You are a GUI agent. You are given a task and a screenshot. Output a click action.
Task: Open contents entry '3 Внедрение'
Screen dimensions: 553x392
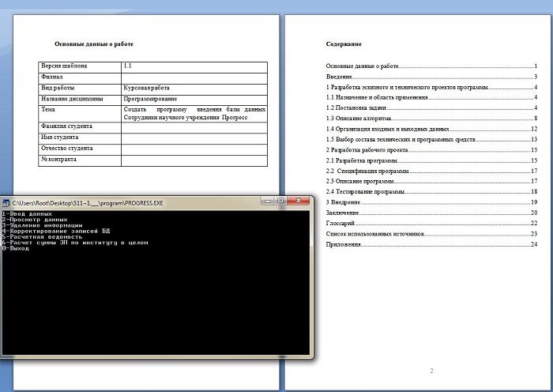431,202
